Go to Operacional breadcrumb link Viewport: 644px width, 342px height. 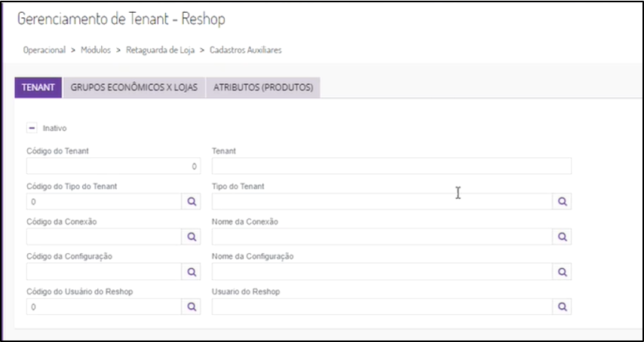44,50
